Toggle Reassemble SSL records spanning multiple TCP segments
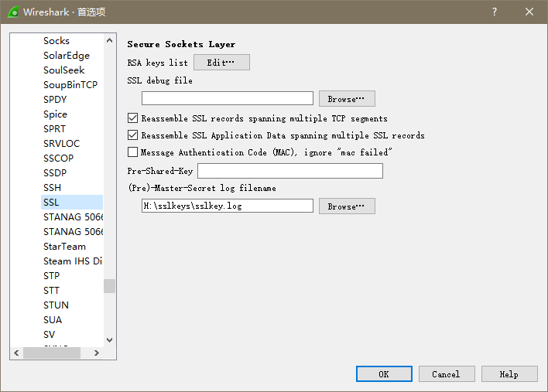The width and height of the screenshot is (548, 392). coord(132,118)
